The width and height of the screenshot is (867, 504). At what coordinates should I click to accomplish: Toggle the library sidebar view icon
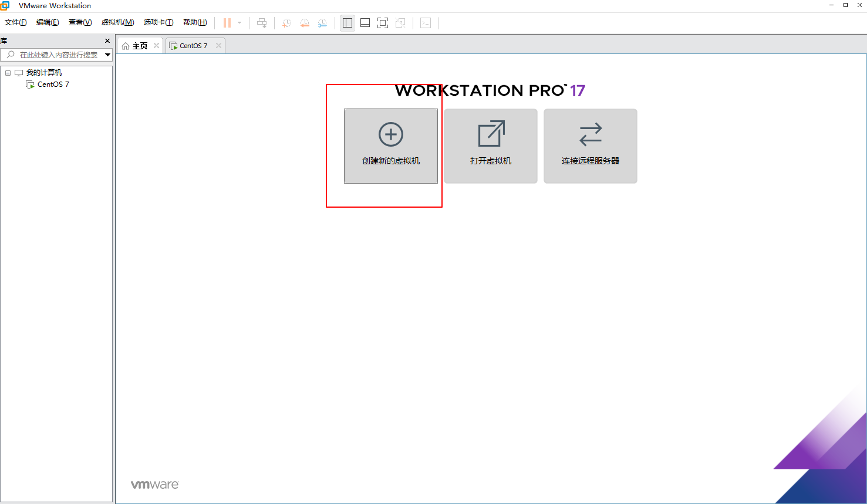[348, 23]
